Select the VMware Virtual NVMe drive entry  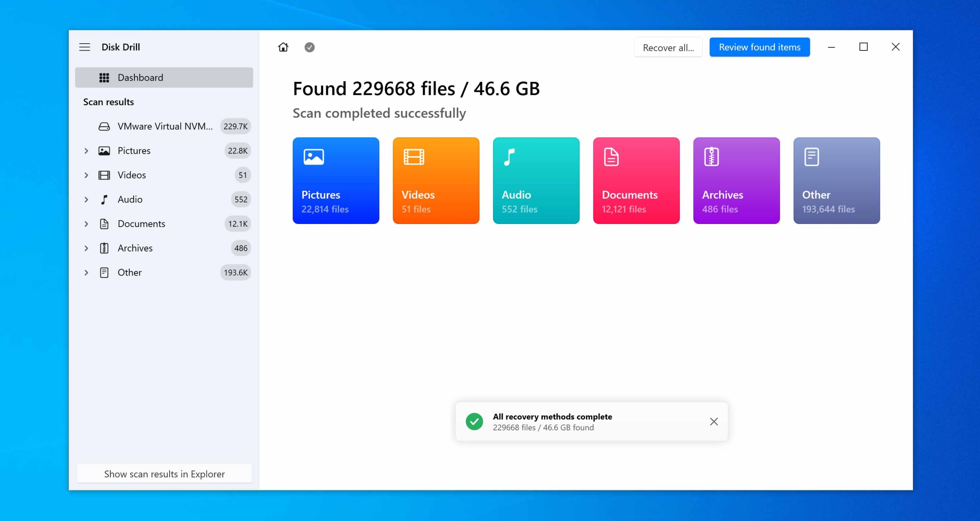pos(165,126)
